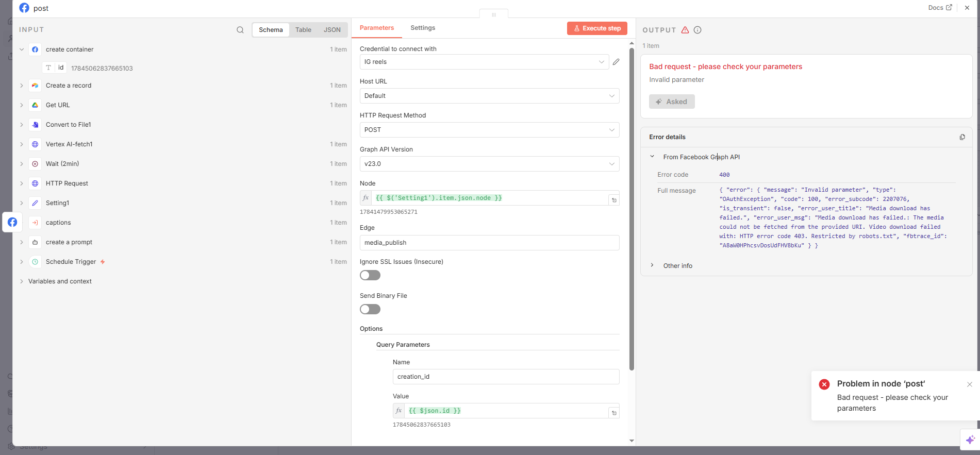The height and width of the screenshot is (455, 980).
Task: Click the Setting1 pencil node icon
Action: (x=35, y=203)
